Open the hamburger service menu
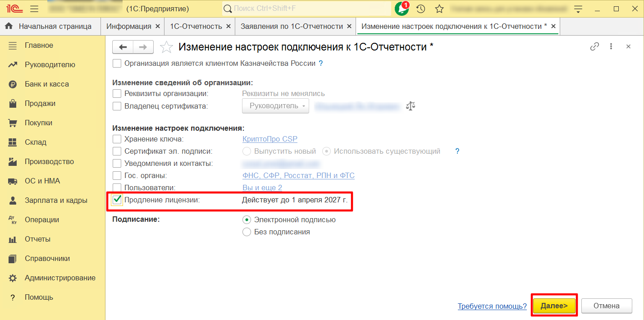Viewport: 644px width, 320px height. coord(34,9)
